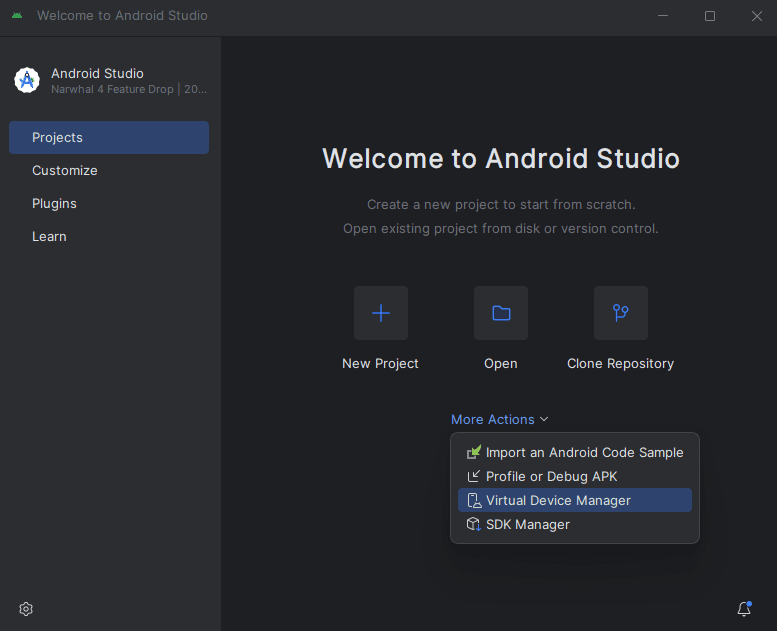Screen dimensions: 777x631
Task: Open the Learn section
Action: 49,237
